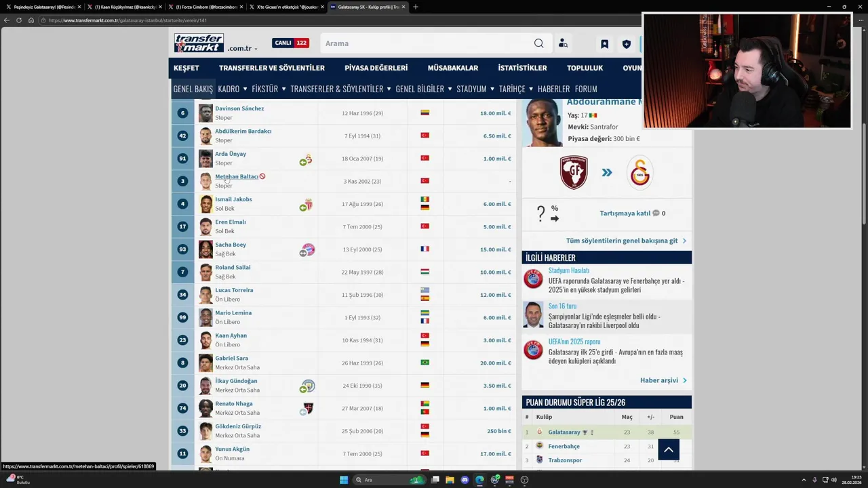Open TRANSFERLER VE SÖYLENTİLER main menu
Image resolution: width=868 pixels, height=488 pixels.
point(272,68)
